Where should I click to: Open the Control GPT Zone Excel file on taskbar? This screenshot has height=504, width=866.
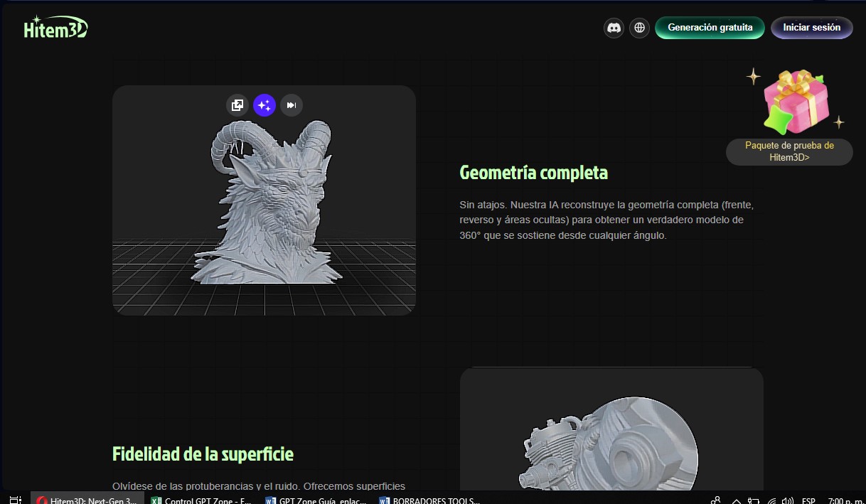click(201, 500)
